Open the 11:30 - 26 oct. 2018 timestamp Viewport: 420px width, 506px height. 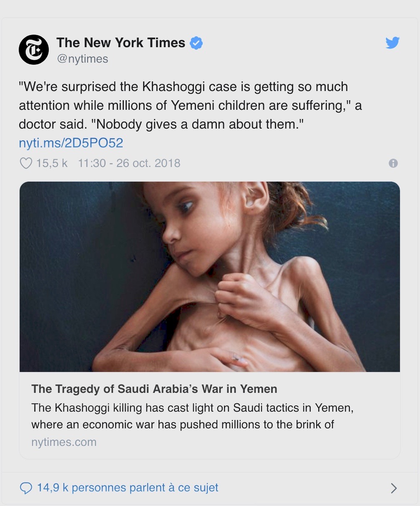[x=129, y=163]
